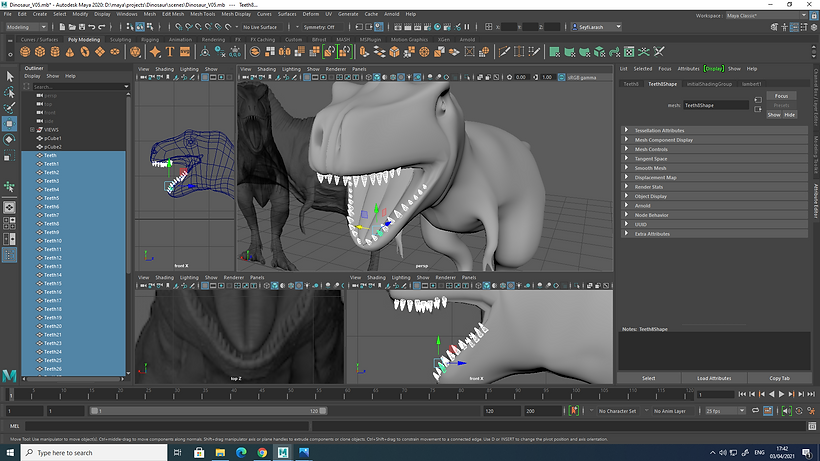The height and width of the screenshot is (461, 820).
Task: Click the Super Shape star shelf icon
Action: coord(155,52)
